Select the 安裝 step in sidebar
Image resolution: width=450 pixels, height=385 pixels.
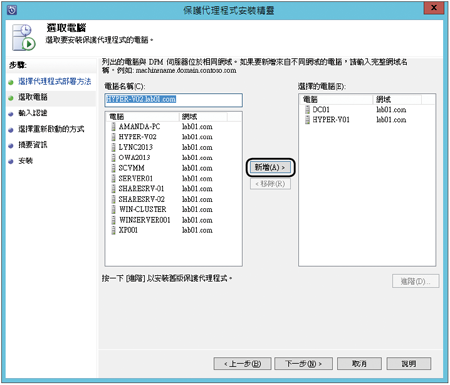click(26, 161)
